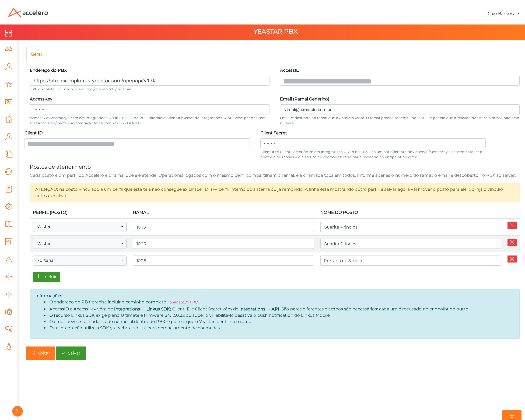
Task: Click the Endereço do PBX URL field
Action: point(149,81)
